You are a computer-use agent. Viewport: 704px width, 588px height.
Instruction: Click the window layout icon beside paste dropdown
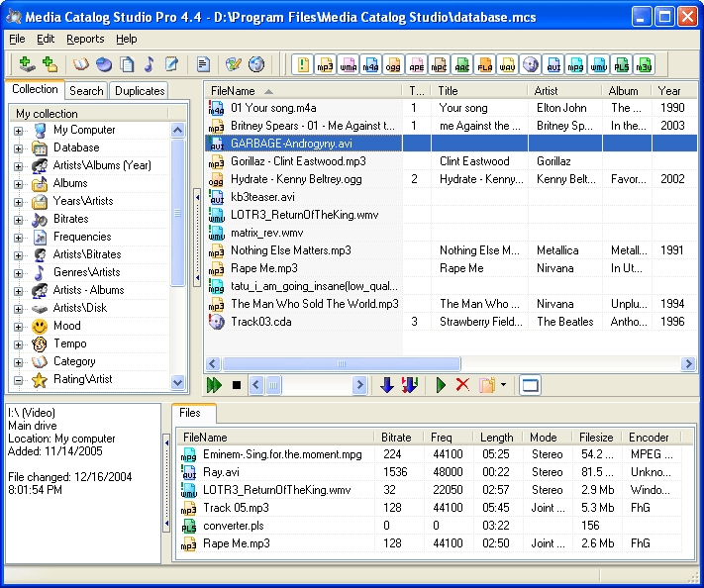531,385
